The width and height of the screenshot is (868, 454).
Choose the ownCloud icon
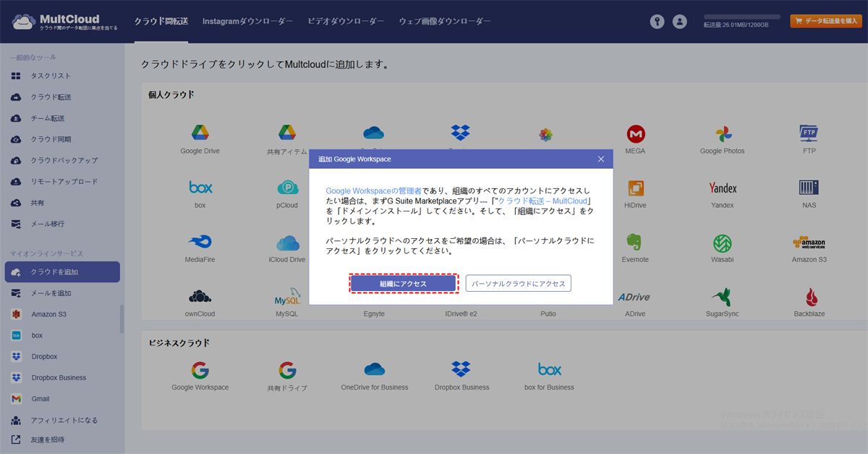(x=200, y=296)
